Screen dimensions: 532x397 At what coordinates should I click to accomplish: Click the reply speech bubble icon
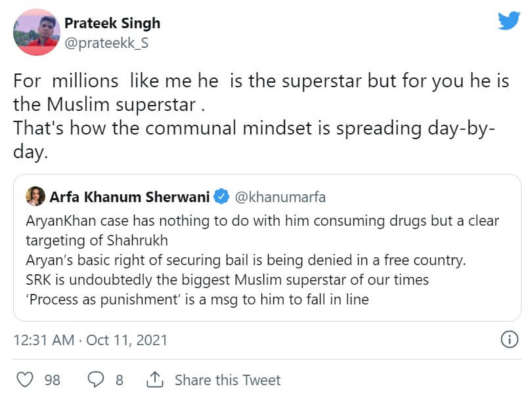click(96, 380)
